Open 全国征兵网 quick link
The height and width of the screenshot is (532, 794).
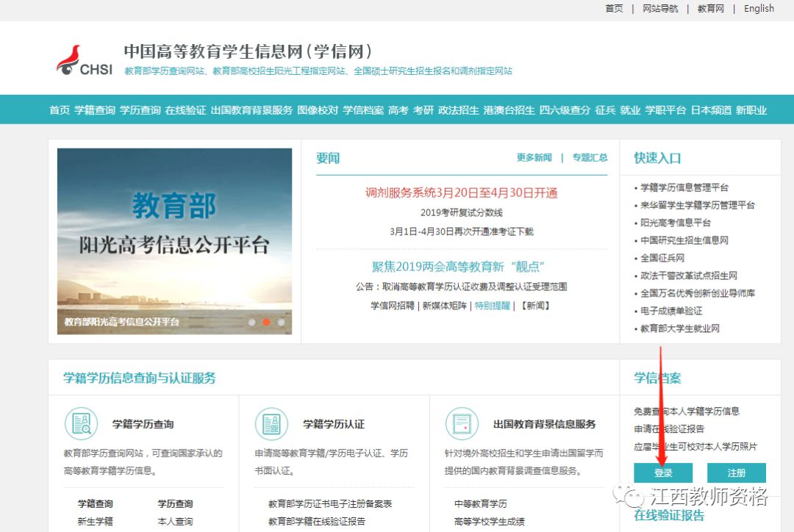point(662,258)
